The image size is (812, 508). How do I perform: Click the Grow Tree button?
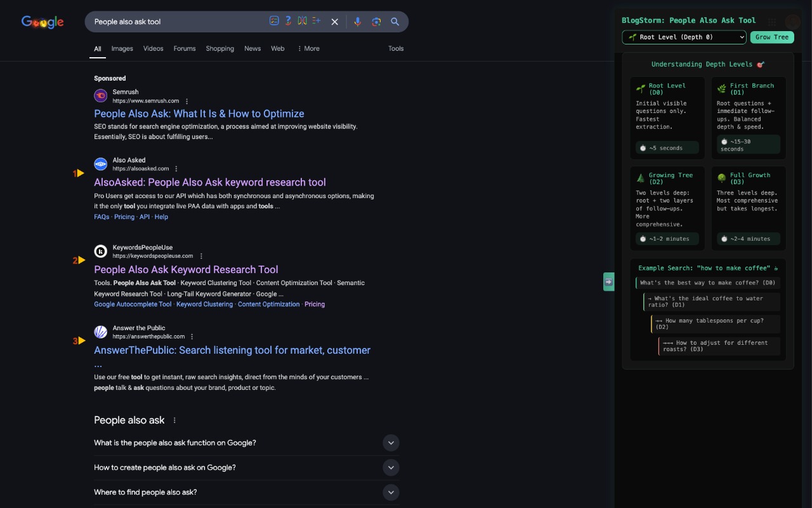772,37
